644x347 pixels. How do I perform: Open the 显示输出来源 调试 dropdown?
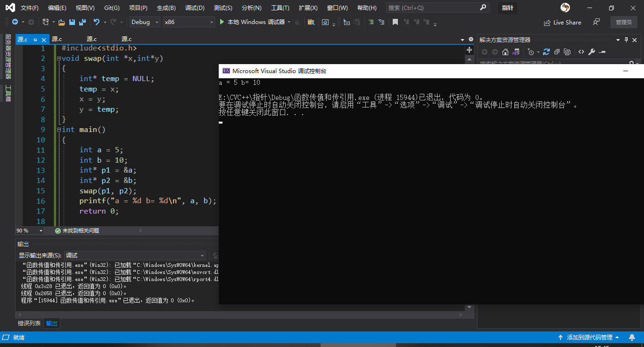pyautogui.click(x=134, y=256)
